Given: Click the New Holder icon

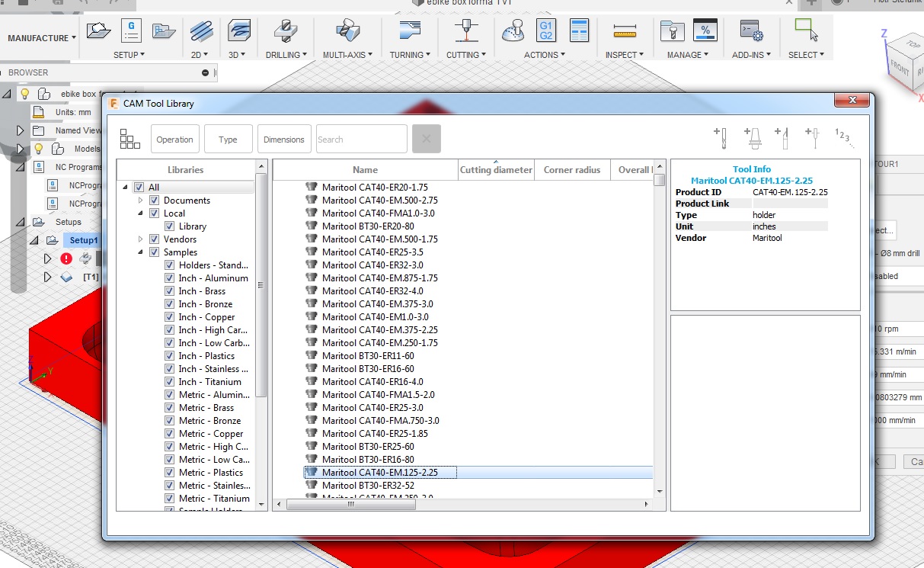Looking at the screenshot, I should [x=753, y=137].
